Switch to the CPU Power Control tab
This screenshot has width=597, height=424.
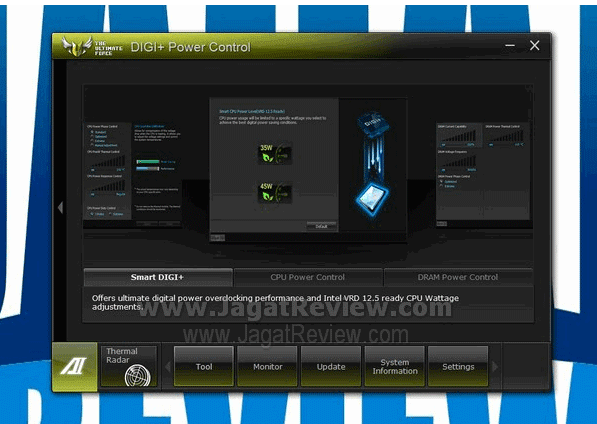point(308,277)
